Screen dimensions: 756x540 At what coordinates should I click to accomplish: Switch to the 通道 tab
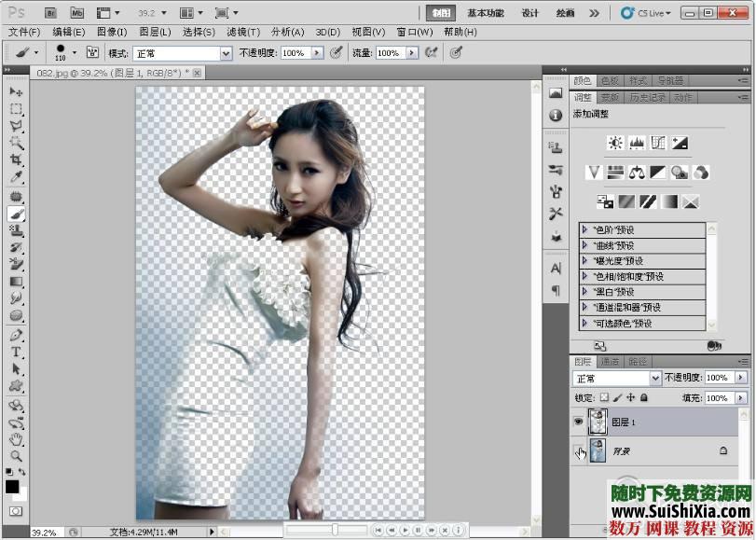tap(610, 361)
